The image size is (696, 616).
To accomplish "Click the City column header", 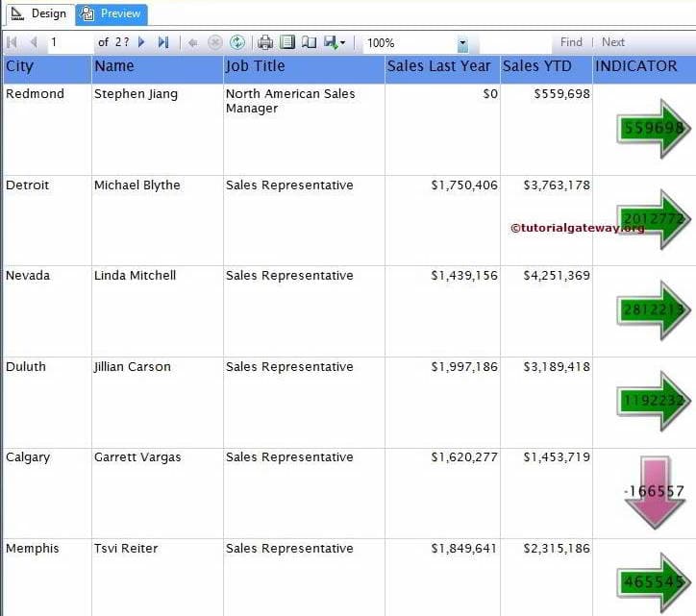I will (x=47, y=70).
